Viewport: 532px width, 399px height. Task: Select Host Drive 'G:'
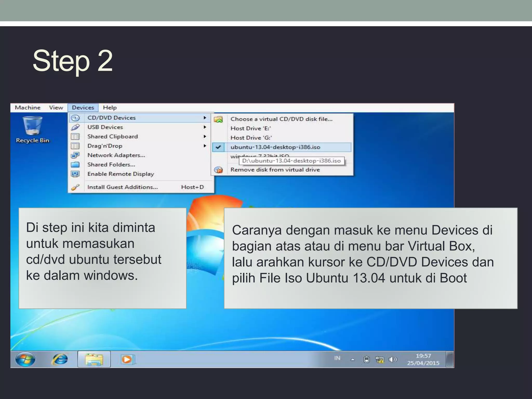coord(282,138)
